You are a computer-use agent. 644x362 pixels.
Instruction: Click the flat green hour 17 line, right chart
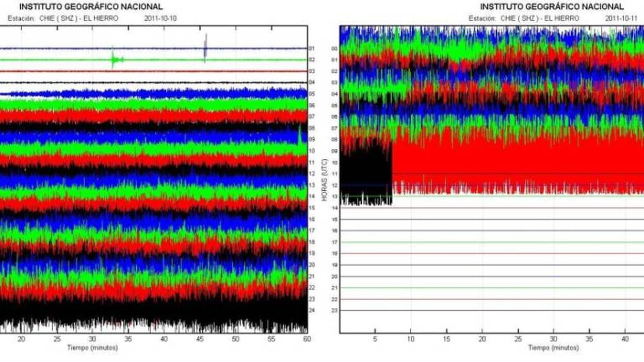490,242
